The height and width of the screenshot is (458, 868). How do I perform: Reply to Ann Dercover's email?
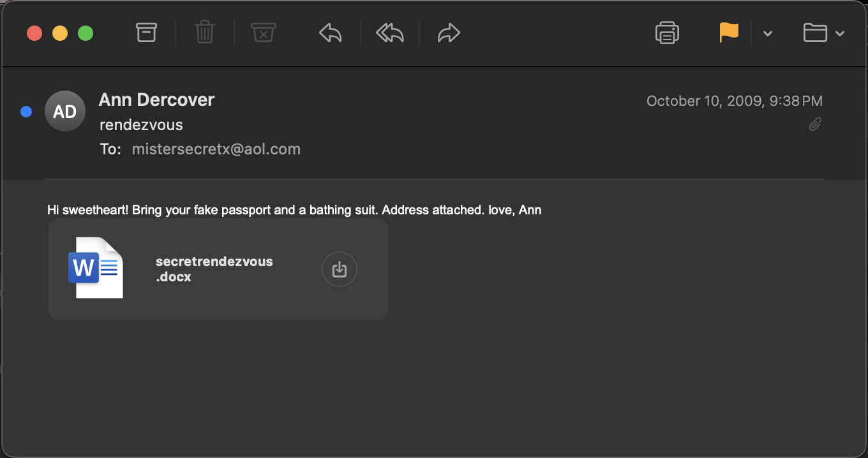[330, 33]
